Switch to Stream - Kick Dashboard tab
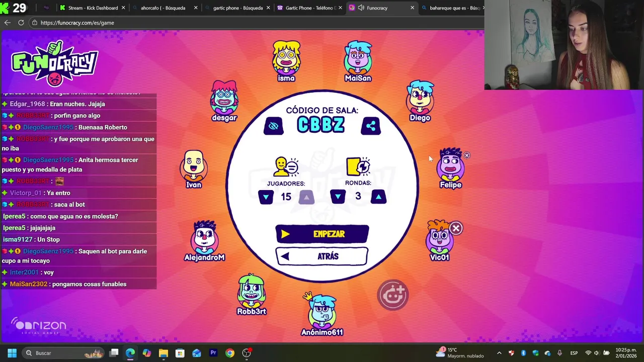Viewport: 644px width, 362px height. tap(93, 8)
